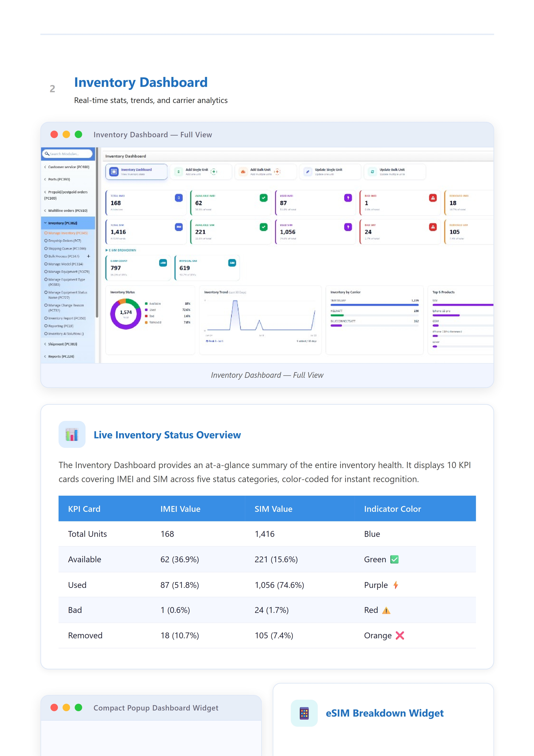This screenshot has width=534, height=756.
Task: Click the purple bolt icon on Used IMEI card
Action: (348, 198)
